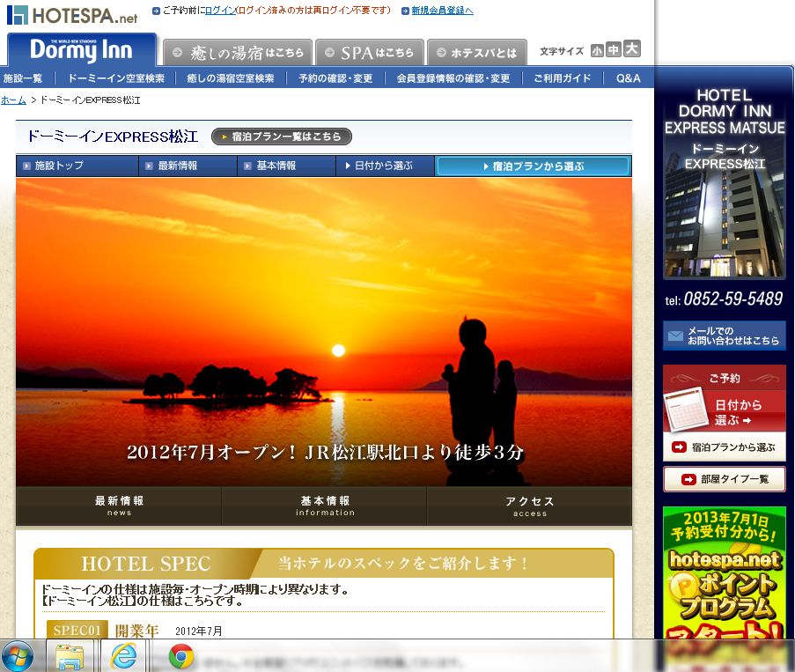The image size is (795, 672).
Task: Switch to the 癒しの湯宿 tab
Action: coord(238,53)
